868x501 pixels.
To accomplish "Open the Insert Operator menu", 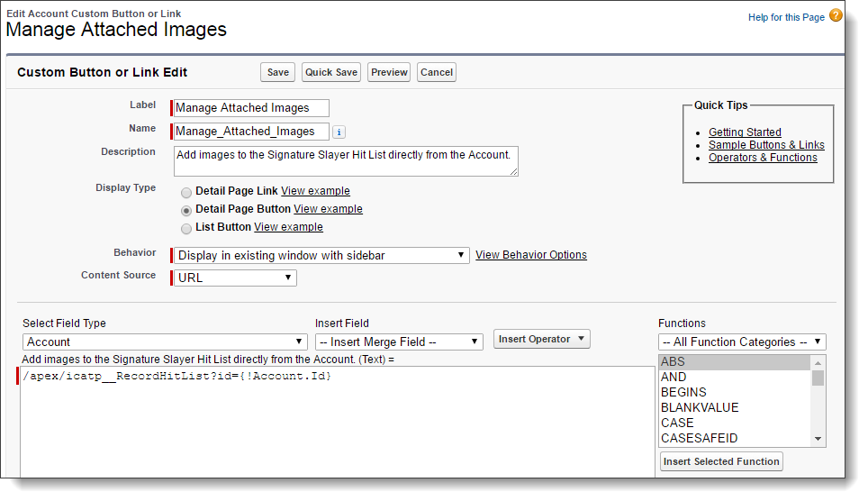I will 541,339.
